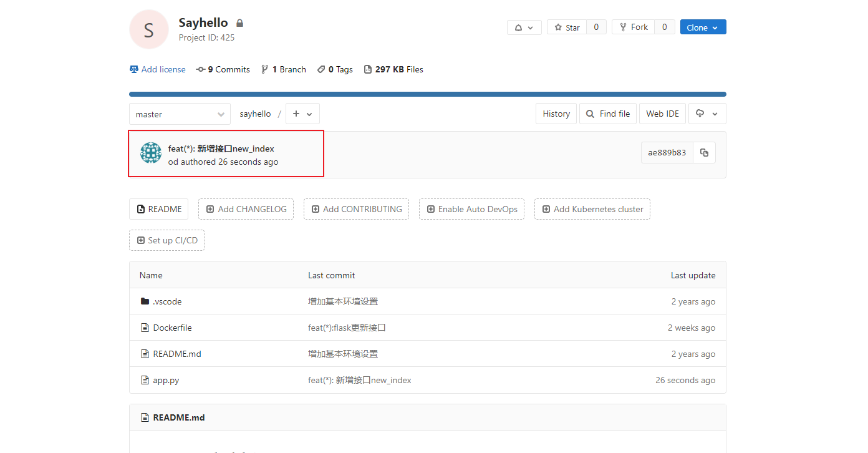
Task: Open app.py in the file list
Action: tap(166, 380)
